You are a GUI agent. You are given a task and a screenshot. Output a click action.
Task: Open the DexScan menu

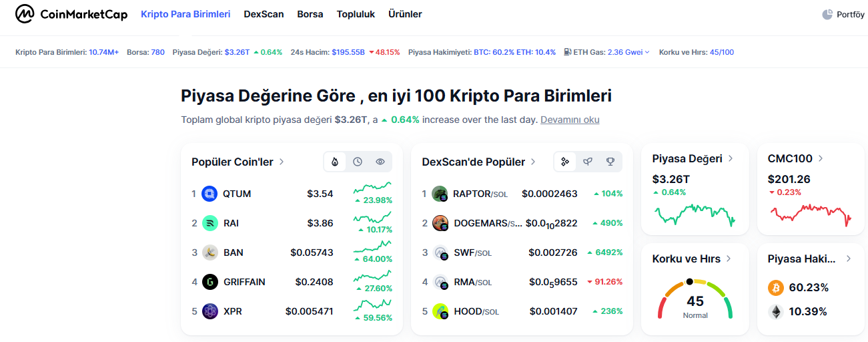[264, 14]
